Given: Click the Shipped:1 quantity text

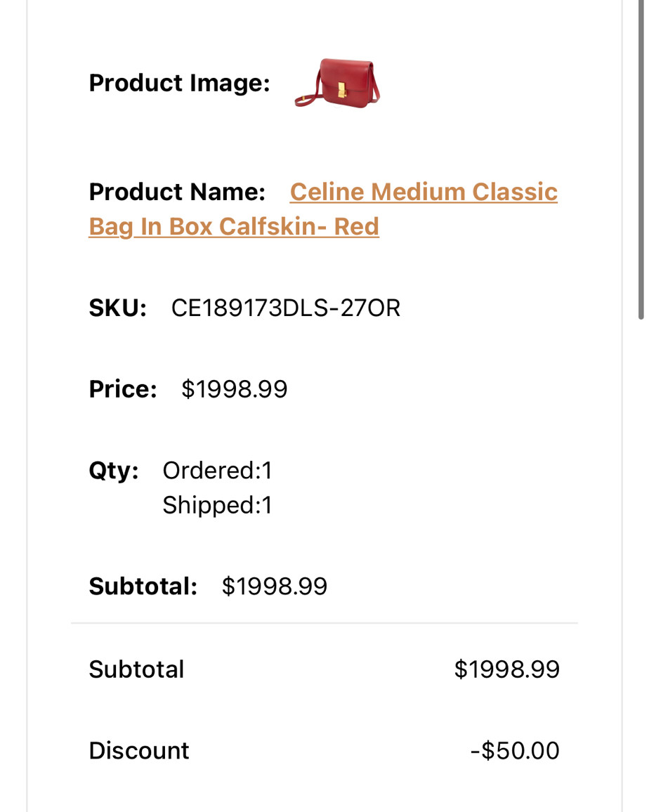Looking at the screenshot, I should coord(217,505).
